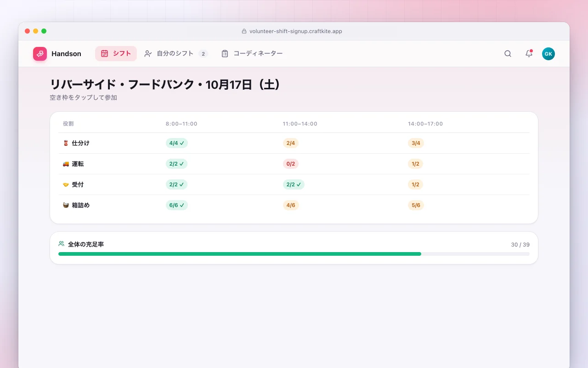Open the コーディネーター tab

click(x=252, y=53)
